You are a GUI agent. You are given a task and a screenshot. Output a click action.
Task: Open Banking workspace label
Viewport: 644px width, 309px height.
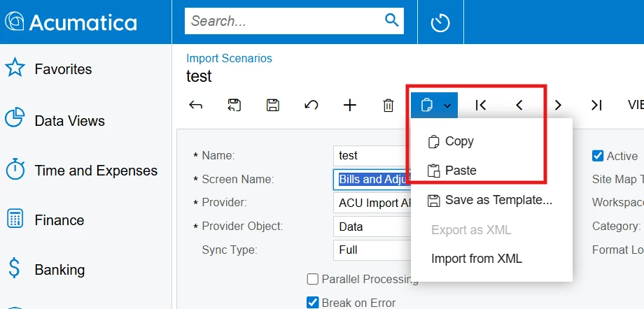tap(60, 270)
